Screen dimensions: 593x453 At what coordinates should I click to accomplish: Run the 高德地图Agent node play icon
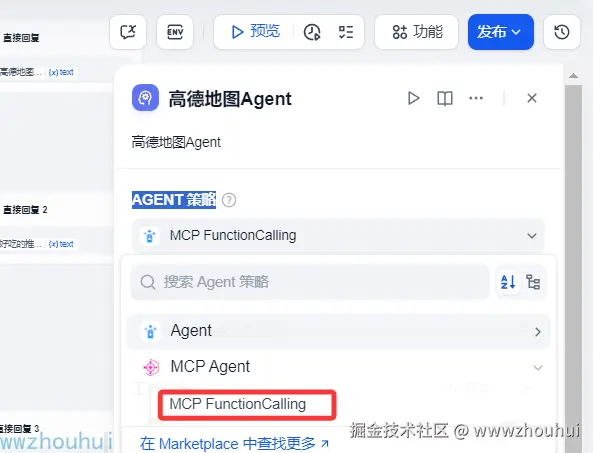413,98
